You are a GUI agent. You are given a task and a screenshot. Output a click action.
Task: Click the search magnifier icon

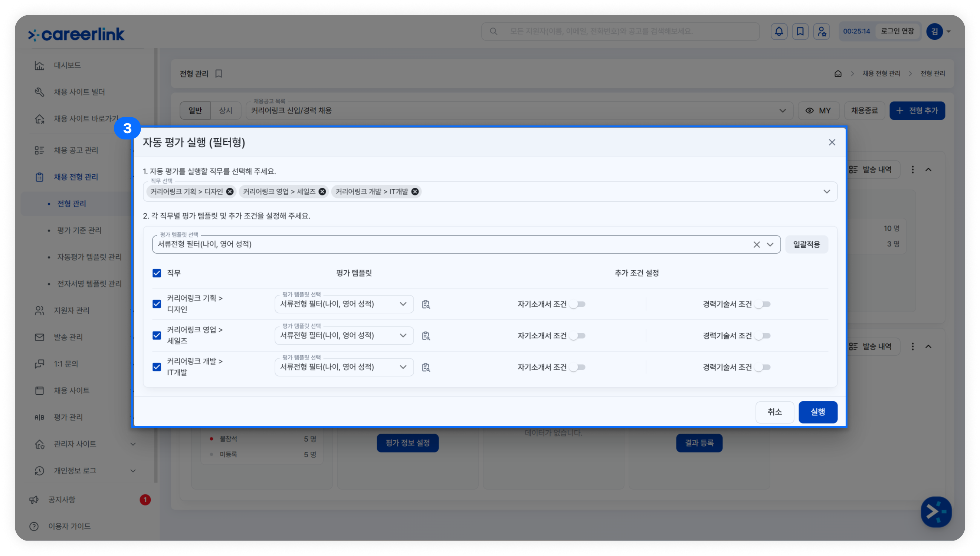click(494, 31)
